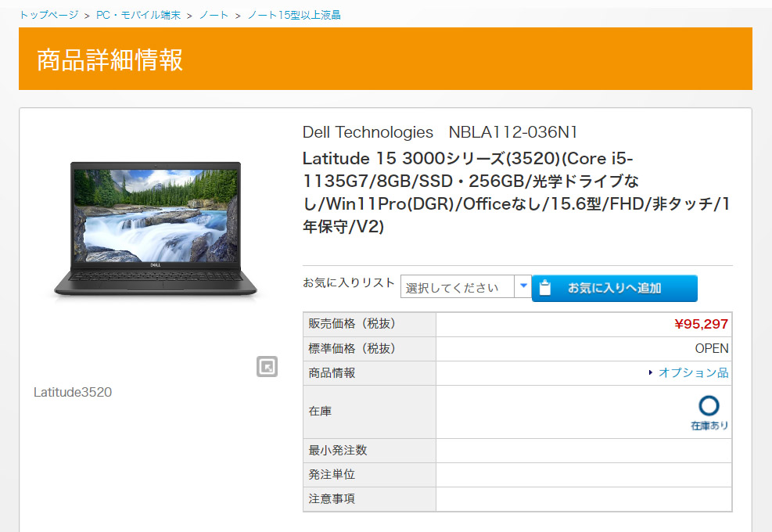The width and height of the screenshot is (772, 532).
Task: Click the product code NBLA112-036N1
Action: [513, 132]
